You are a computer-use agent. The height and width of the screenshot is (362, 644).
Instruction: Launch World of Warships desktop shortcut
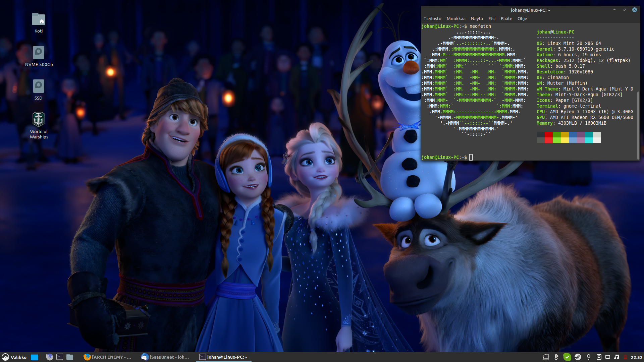[39, 119]
